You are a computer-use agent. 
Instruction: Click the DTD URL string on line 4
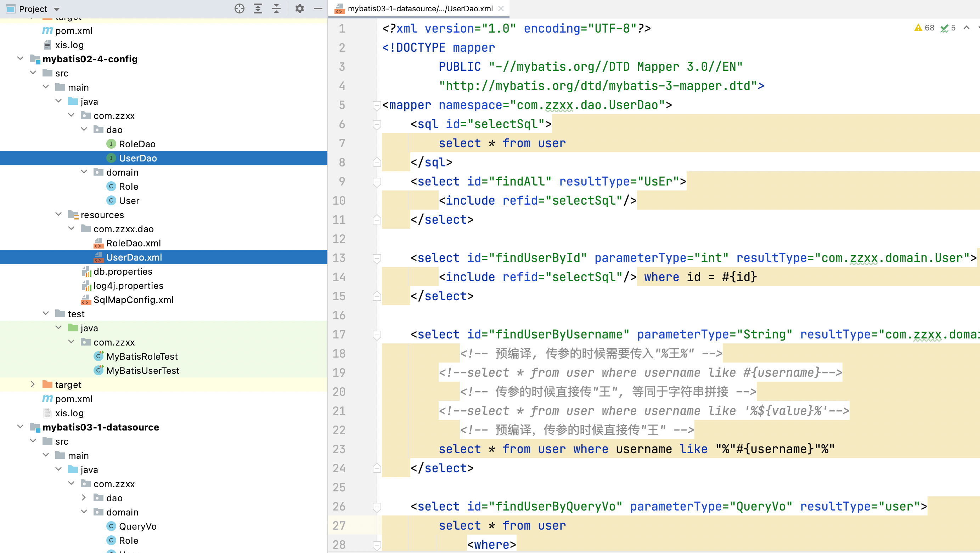(x=598, y=86)
